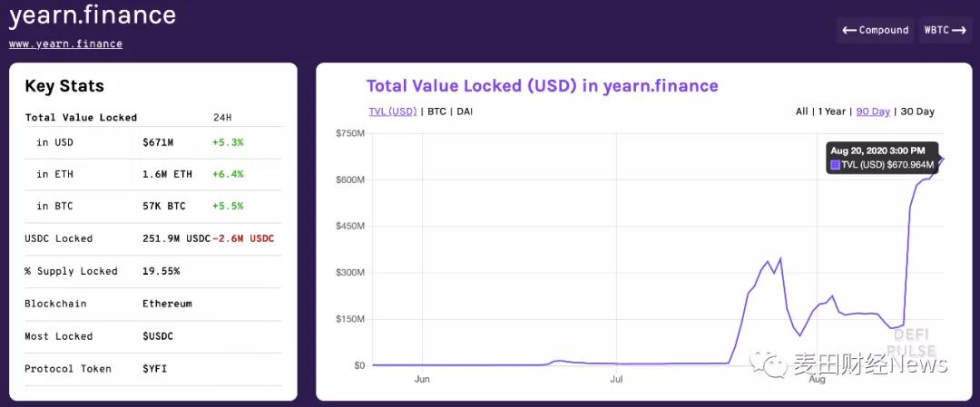Switch chart denomination to DAI
The width and height of the screenshot is (980, 407).
pyautogui.click(x=465, y=111)
